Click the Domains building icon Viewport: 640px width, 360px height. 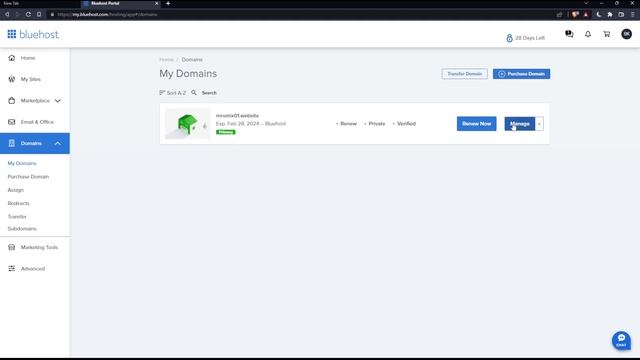(11, 143)
